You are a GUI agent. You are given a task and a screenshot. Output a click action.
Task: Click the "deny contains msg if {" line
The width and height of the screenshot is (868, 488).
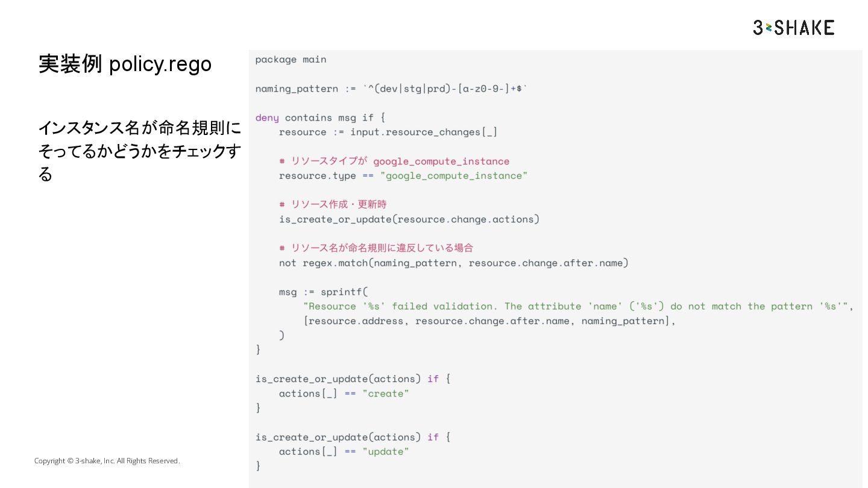tap(320, 117)
